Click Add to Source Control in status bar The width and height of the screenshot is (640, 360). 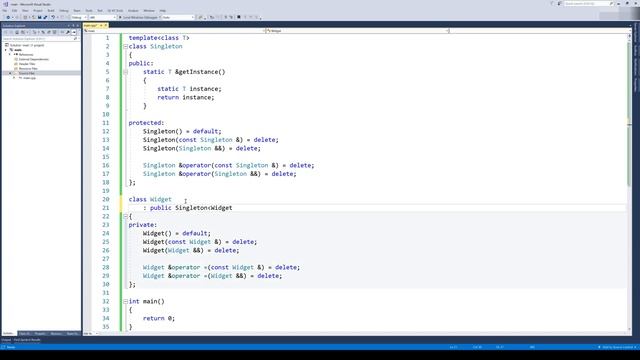(617, 347)
